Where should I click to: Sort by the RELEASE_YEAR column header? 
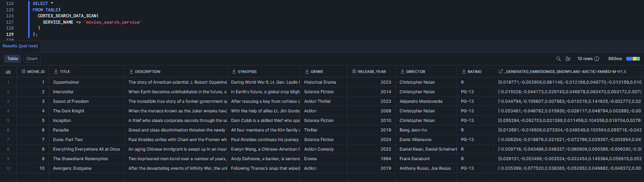tap(372, 71)
